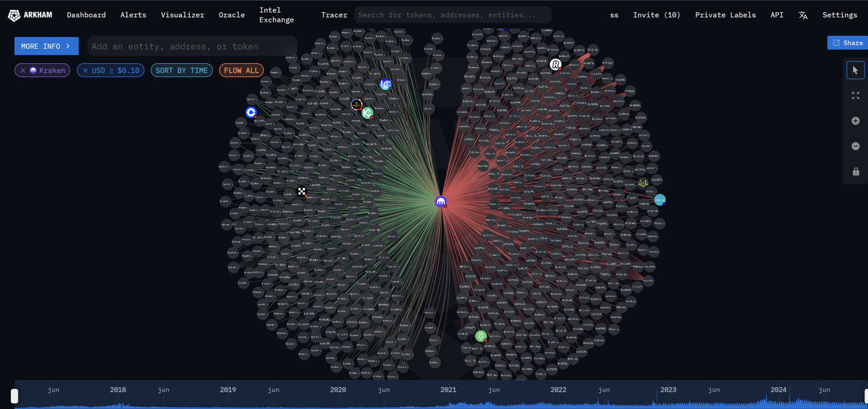Select the Coinbase node with blue C logo
868x409 pixels.
point(251,113)
